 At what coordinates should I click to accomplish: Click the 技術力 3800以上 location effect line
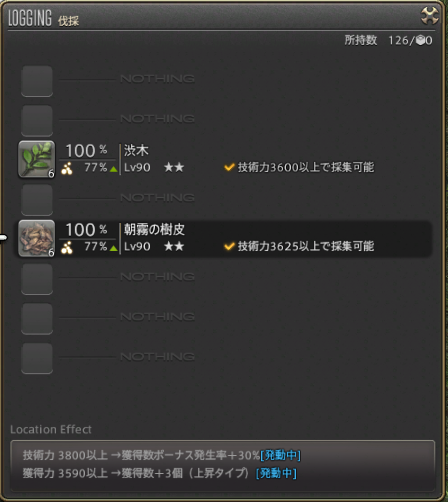162,455
